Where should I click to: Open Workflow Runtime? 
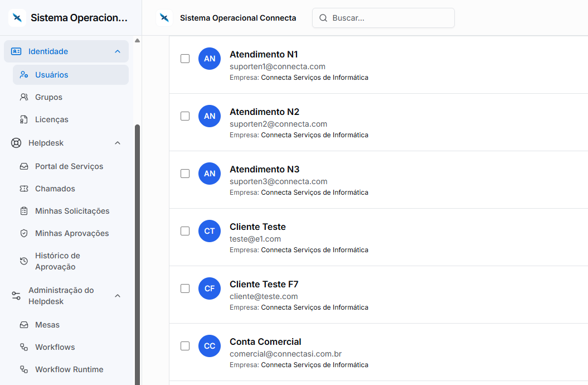click(x=71, y=369)
